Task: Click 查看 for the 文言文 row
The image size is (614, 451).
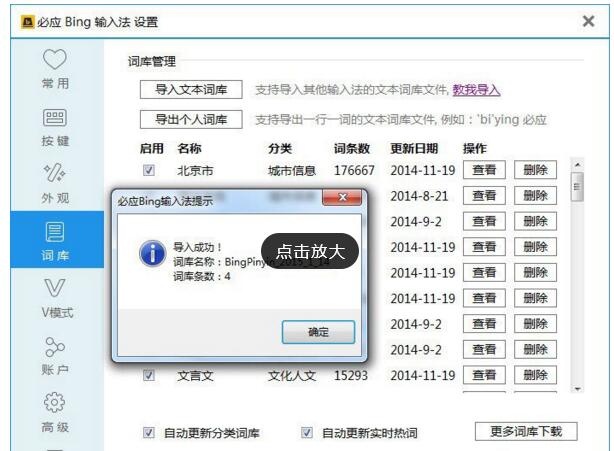Action: (x=484, y=375)
